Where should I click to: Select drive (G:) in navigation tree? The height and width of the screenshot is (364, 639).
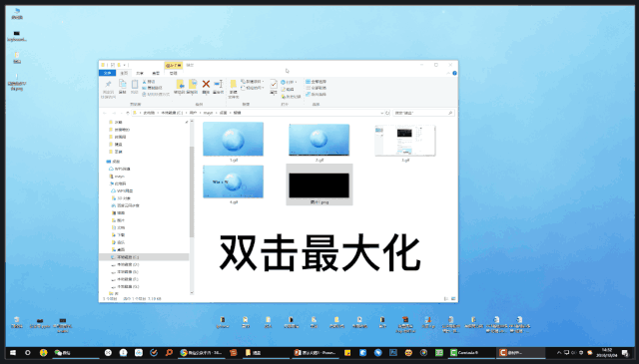pos(126,286)
